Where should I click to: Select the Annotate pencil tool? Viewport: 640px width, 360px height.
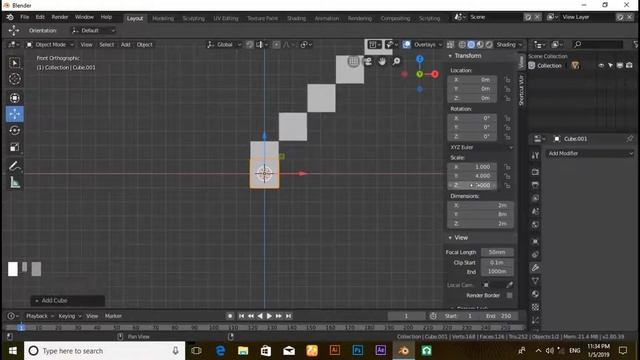15,166
